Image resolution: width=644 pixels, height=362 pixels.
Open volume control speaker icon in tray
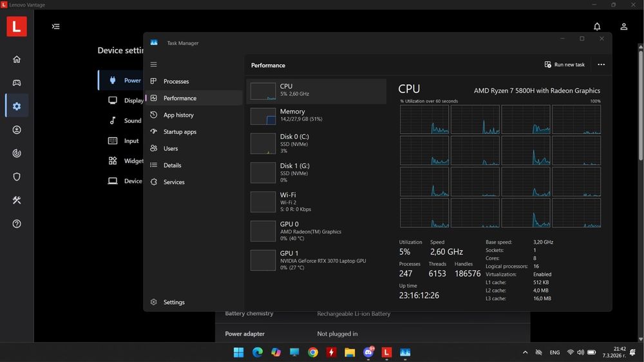point(580,352)
